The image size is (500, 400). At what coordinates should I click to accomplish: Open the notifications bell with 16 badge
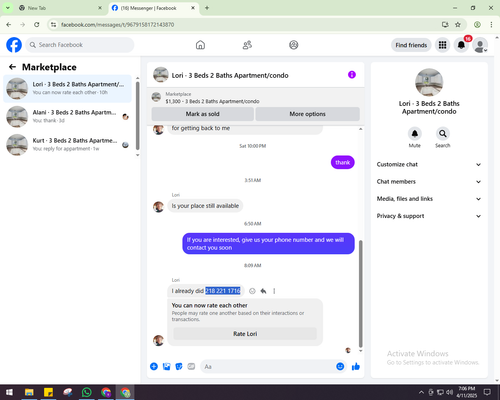tap(461, 45)
